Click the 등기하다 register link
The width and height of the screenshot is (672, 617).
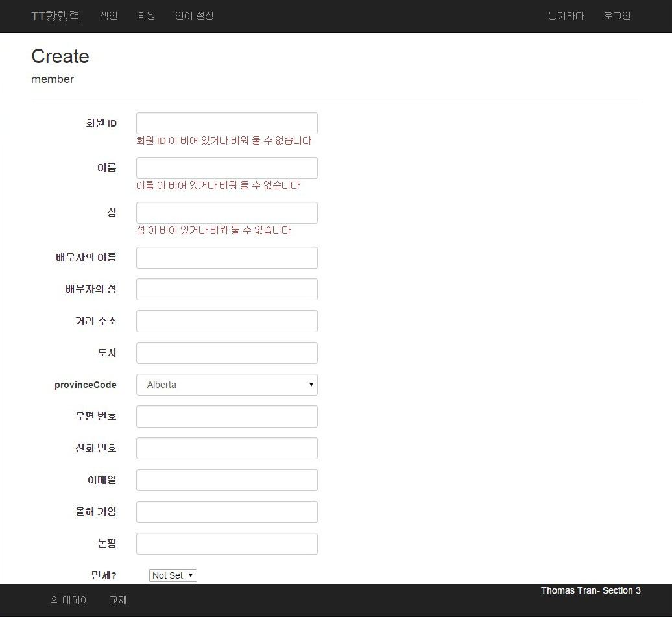[x=566, y=16]
